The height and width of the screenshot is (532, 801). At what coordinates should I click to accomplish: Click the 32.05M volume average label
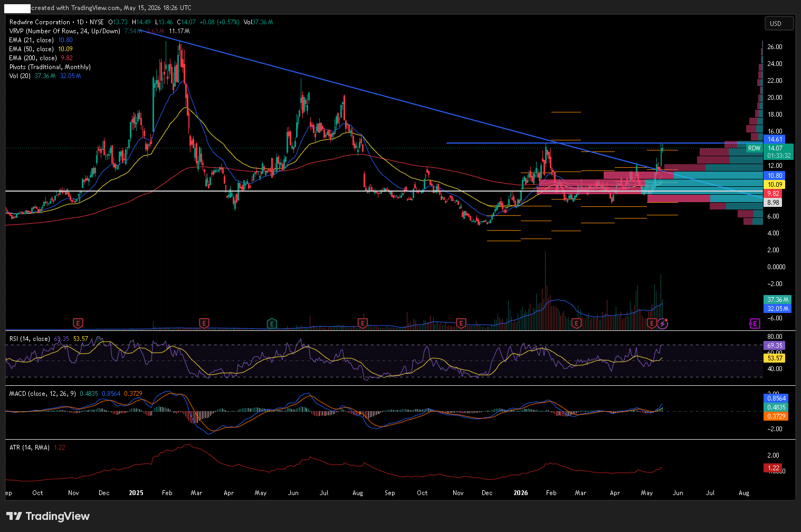(x=778, y=309)
